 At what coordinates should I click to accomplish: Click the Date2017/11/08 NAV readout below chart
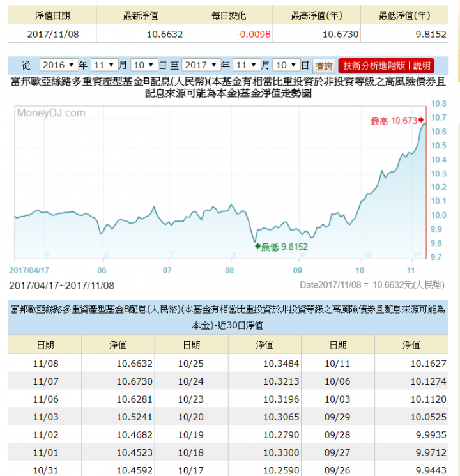click(x=372, y=285)
